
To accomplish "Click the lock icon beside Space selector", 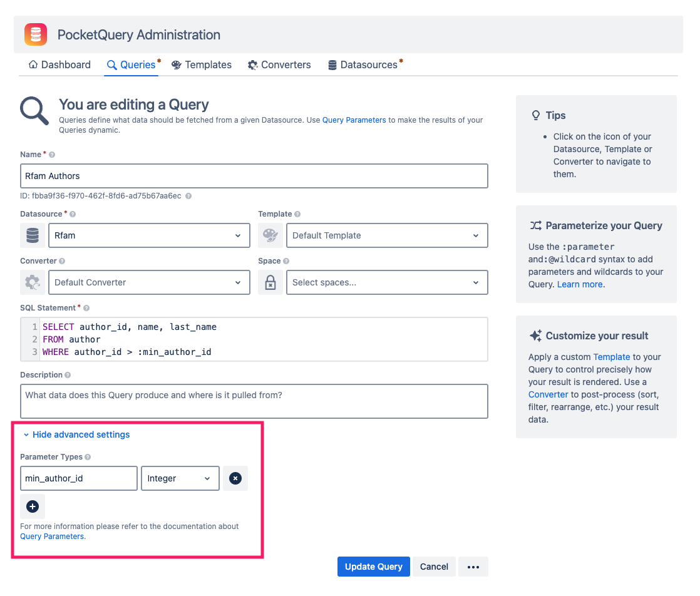I will [x=270, y=282].
